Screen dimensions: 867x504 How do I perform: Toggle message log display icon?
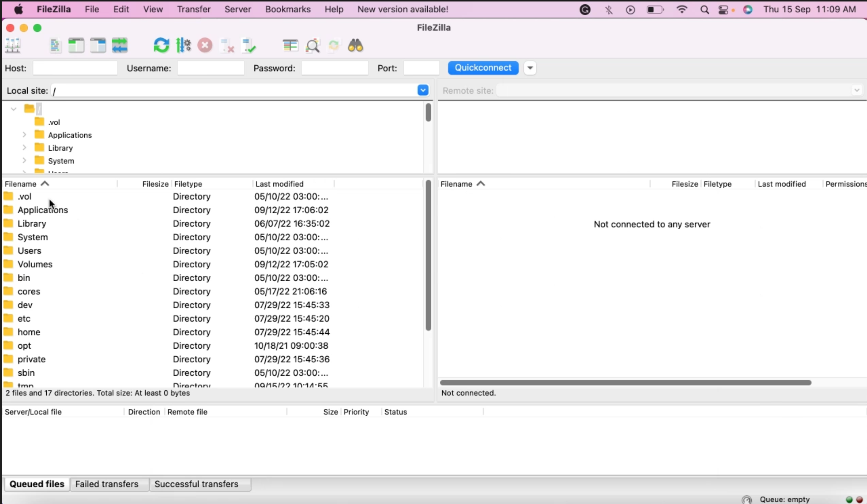coord(55,46)
